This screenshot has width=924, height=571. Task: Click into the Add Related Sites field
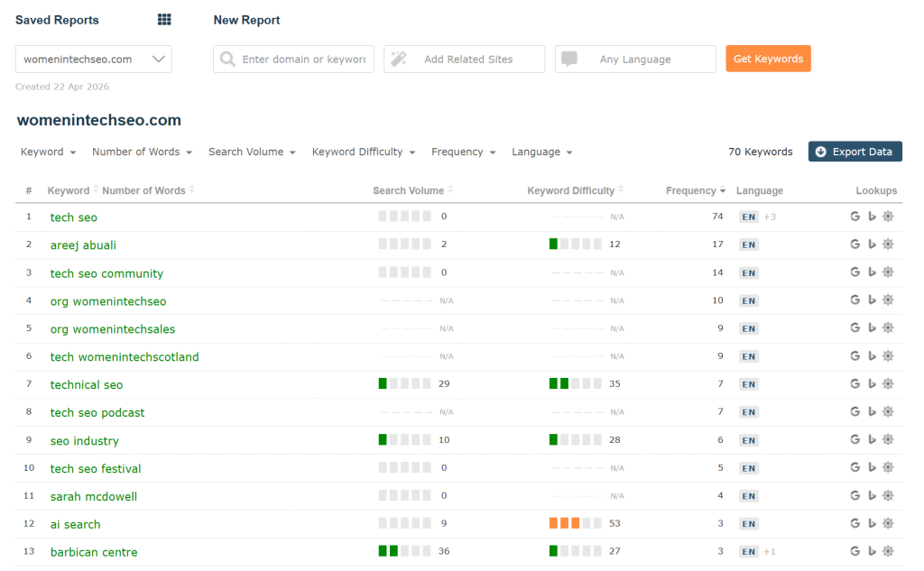465,59
